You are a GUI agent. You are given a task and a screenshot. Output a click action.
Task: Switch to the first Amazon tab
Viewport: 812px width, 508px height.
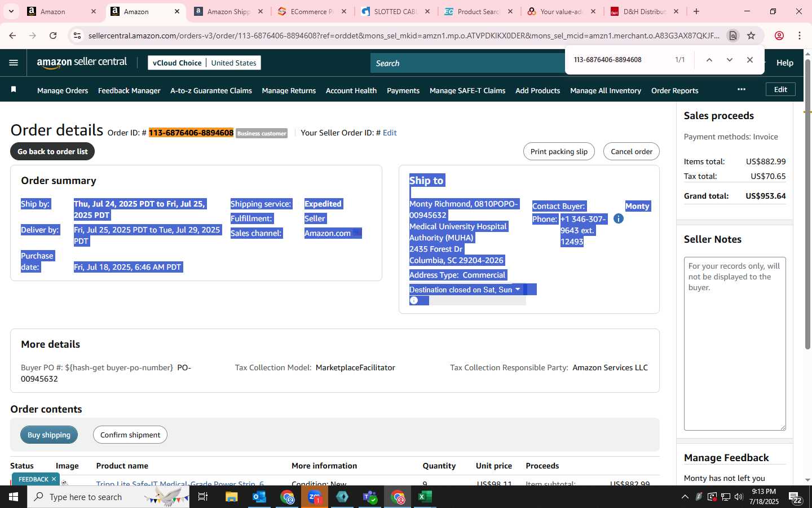pyautogui.click(x=61, y=11)
